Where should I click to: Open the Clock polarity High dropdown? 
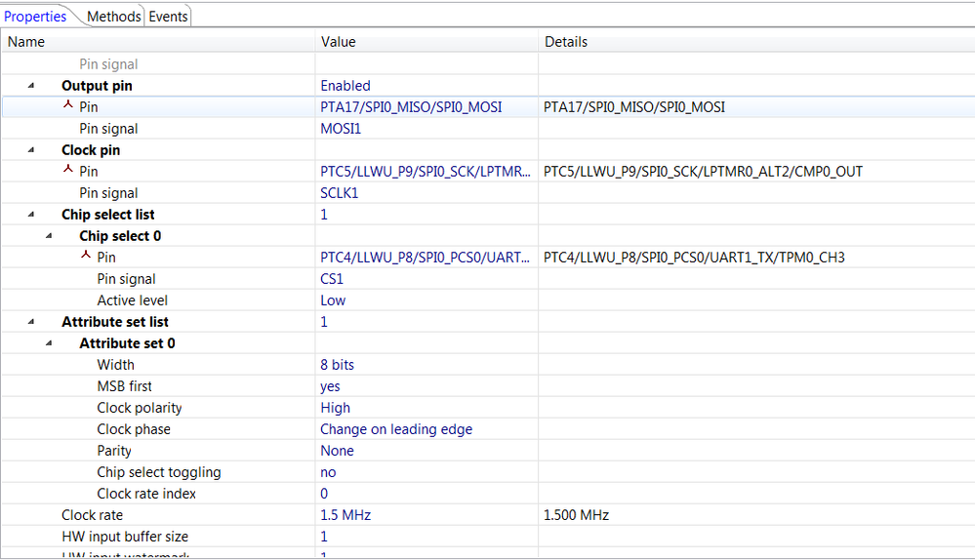[x=336, y=408]
